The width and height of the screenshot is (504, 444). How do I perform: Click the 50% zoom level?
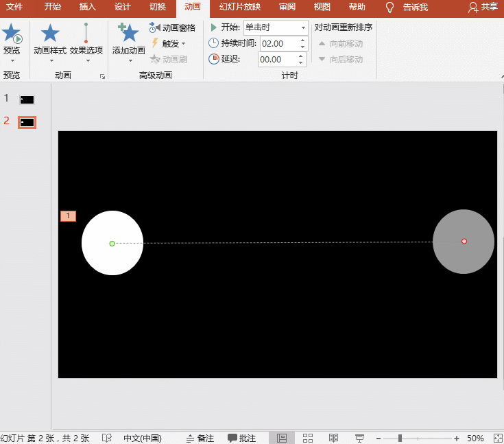(475, 439)
